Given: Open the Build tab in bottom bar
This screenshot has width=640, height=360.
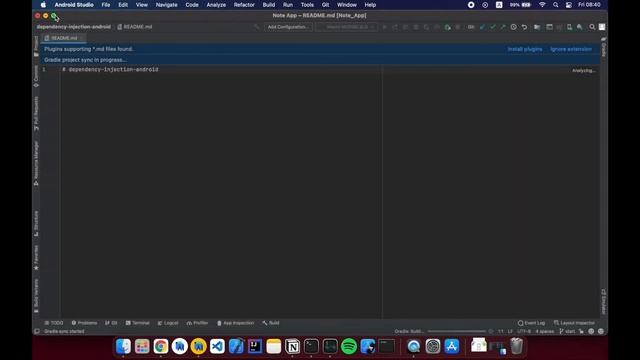Looking at the screenshot, I should [271, 323].
